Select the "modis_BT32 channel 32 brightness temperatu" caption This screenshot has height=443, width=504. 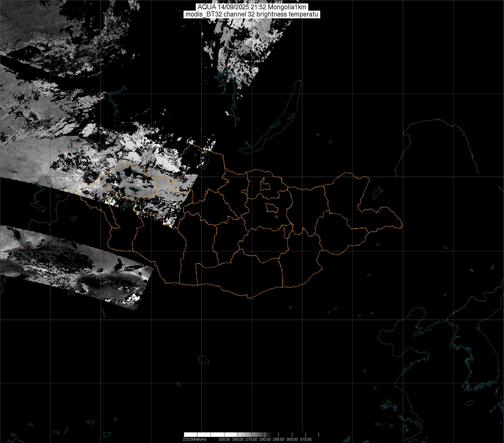coord(252,15)
